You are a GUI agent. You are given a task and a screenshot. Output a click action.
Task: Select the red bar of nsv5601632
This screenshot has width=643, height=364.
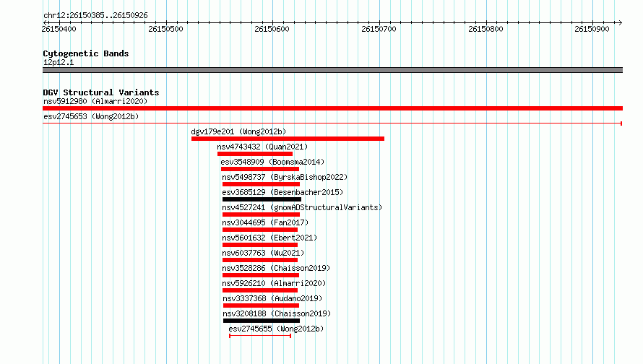coord(260,245)
